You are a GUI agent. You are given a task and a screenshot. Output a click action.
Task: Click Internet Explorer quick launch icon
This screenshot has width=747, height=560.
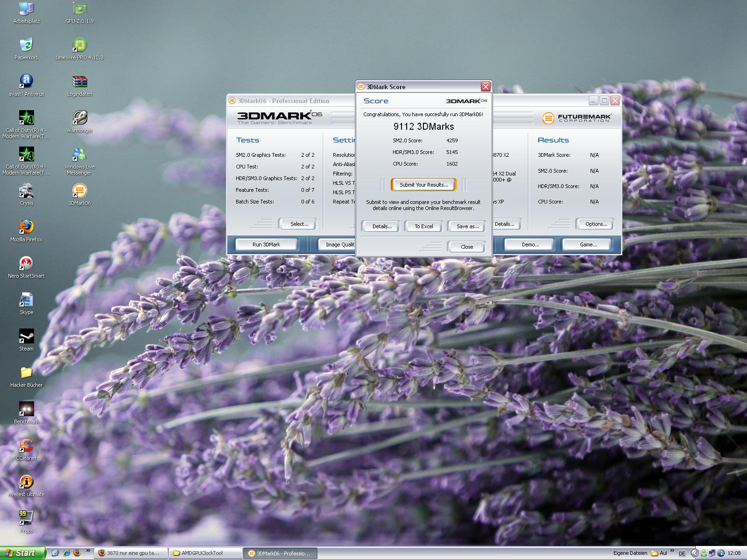66,553
